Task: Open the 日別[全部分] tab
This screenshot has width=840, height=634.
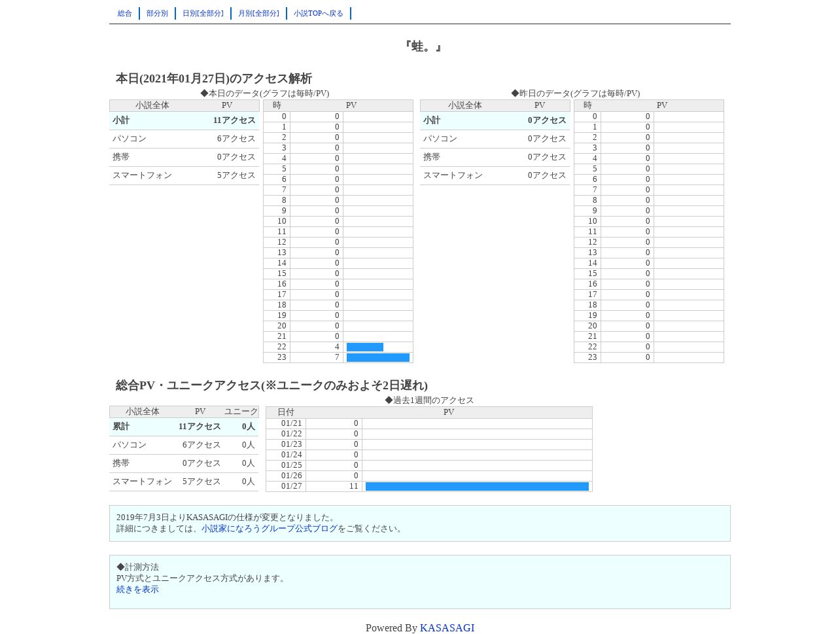Action: [x=203, y=13]
